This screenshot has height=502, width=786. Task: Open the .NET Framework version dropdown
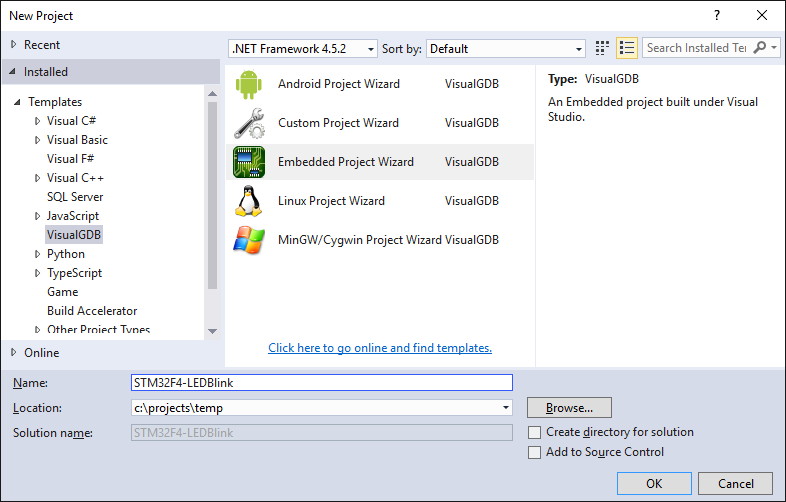click(303, 48)
